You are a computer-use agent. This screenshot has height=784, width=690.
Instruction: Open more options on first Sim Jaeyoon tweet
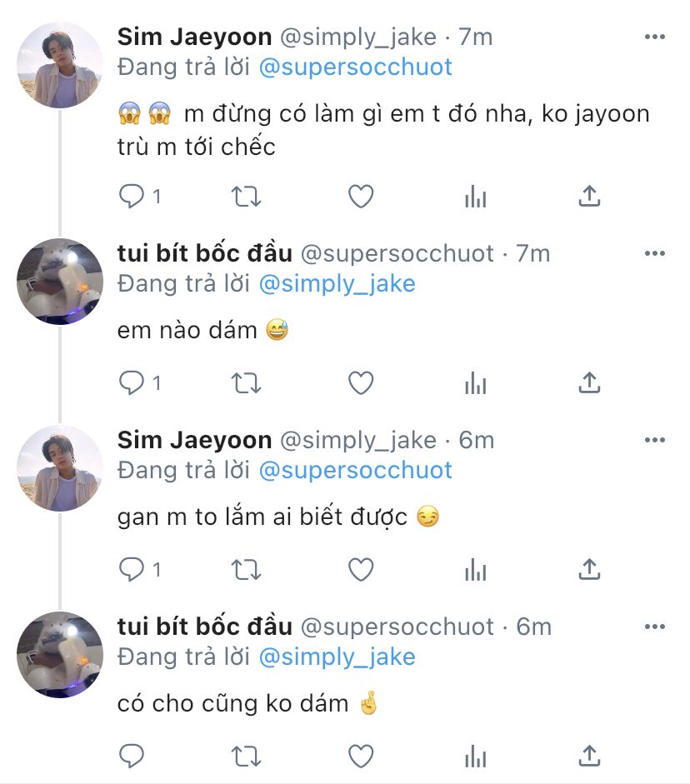coord(654,37)
